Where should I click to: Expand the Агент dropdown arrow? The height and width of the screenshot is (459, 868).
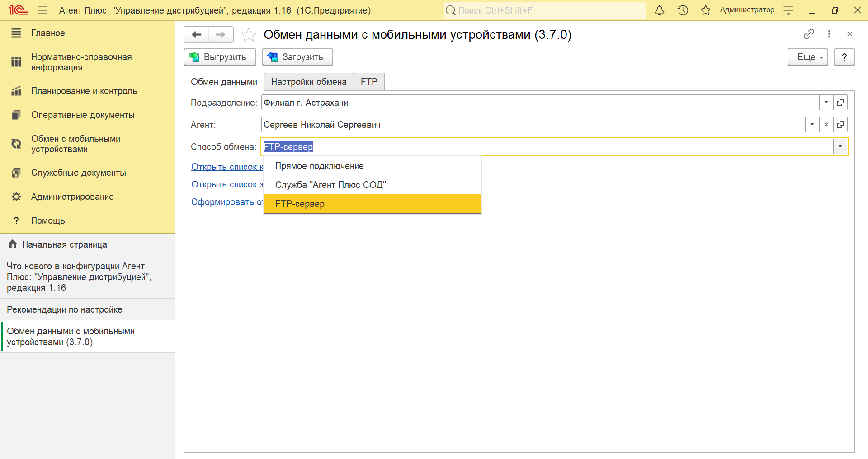pyautogui.click(x=812, y=125)
